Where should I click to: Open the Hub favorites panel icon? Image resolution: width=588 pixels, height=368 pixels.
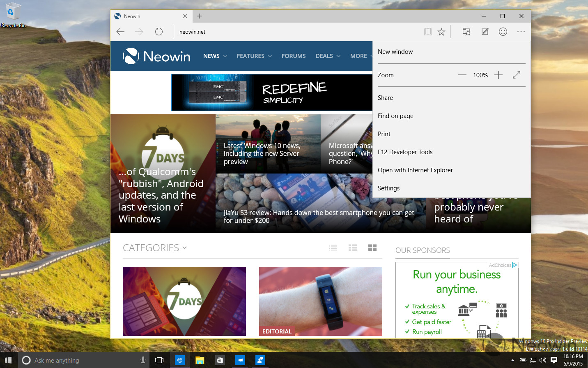click(x=466, y=32)
